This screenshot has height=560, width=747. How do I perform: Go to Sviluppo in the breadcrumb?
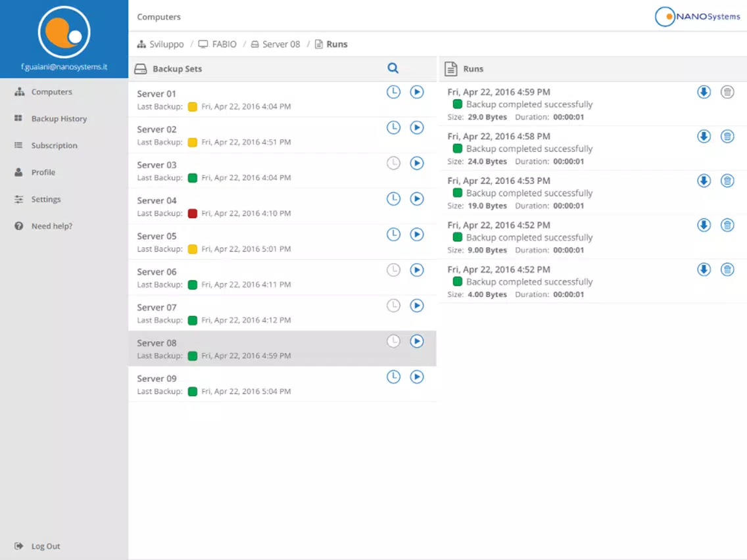point(160,44)
